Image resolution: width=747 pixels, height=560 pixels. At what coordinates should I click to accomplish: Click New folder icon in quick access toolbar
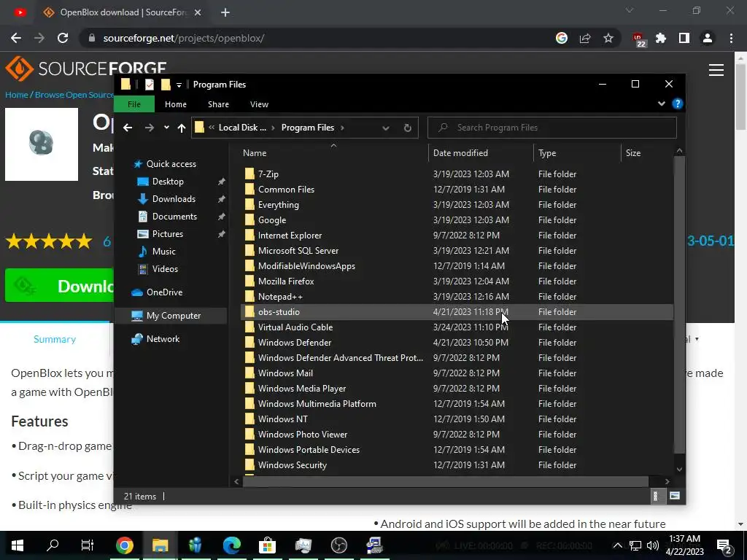pos(166,85)
